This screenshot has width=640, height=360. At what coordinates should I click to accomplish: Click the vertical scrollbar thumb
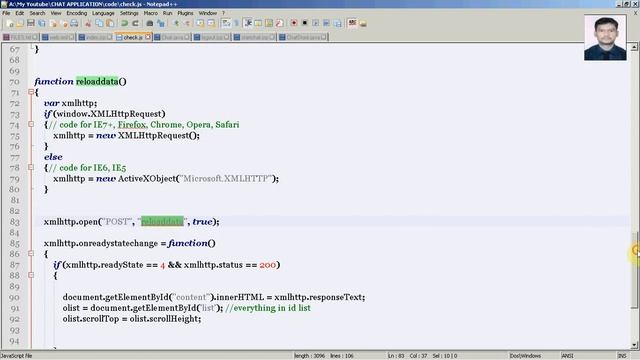click(634, 270)
